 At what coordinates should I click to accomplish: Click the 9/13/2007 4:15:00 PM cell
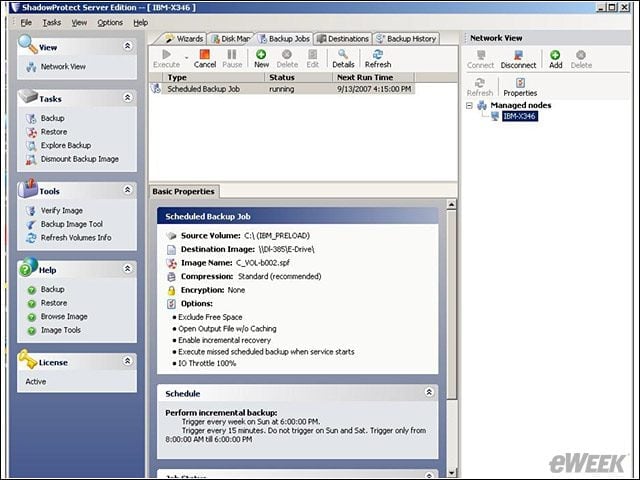click(x=373, y=89)
